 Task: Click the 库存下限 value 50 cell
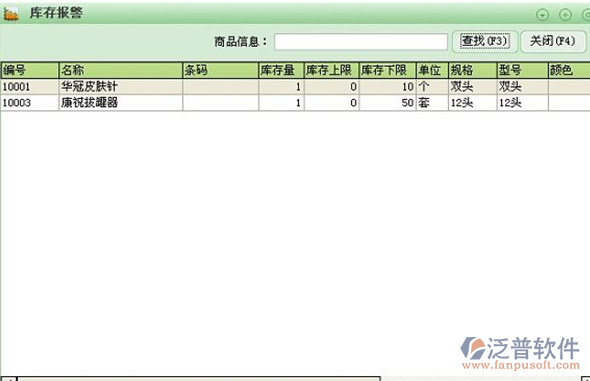click(x=388, y=102)
